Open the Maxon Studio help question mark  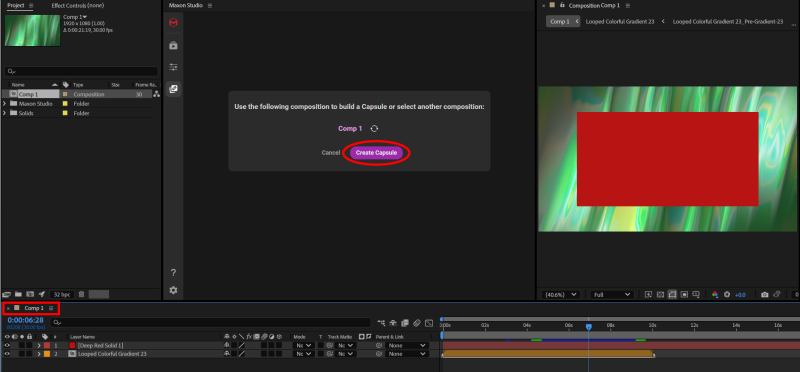coord(173,272)
